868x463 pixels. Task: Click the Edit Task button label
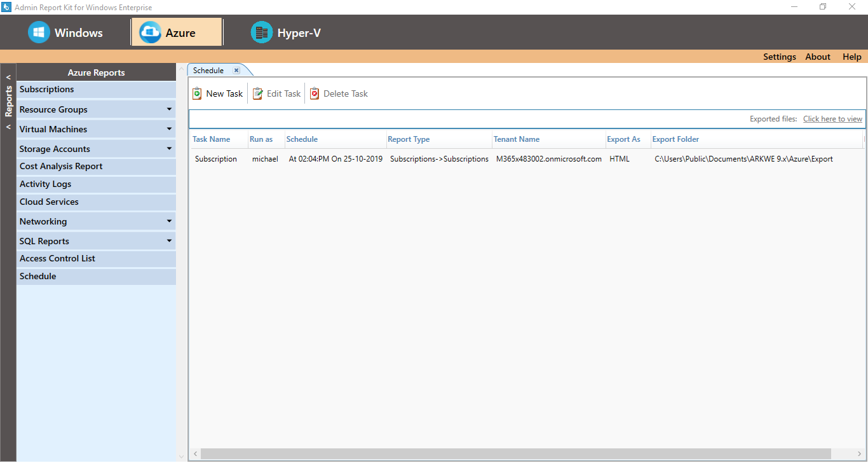pos(283,93)
